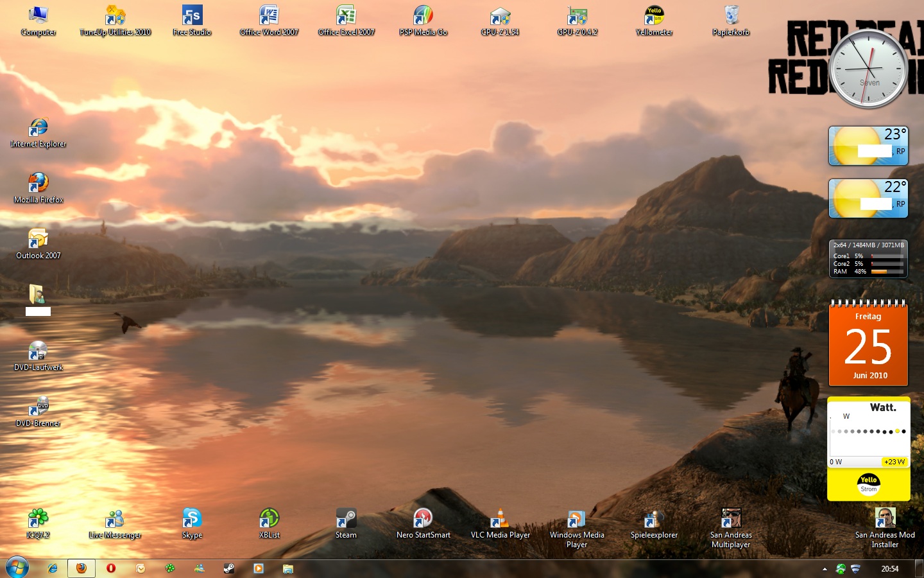Viewport: 924px width, 578px height.
Task: Select the DVD-Brenner shortcut
Action: 38,412
